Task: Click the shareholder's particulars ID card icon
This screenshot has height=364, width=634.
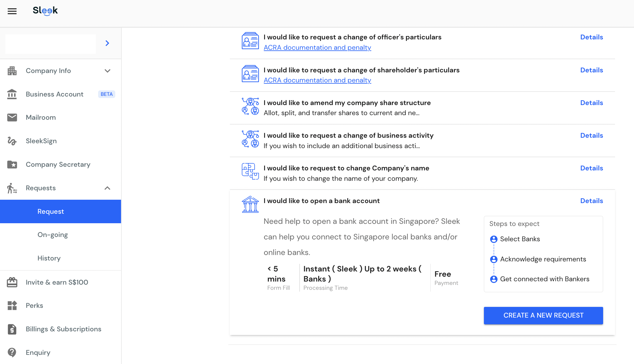Action: [250, 74]
